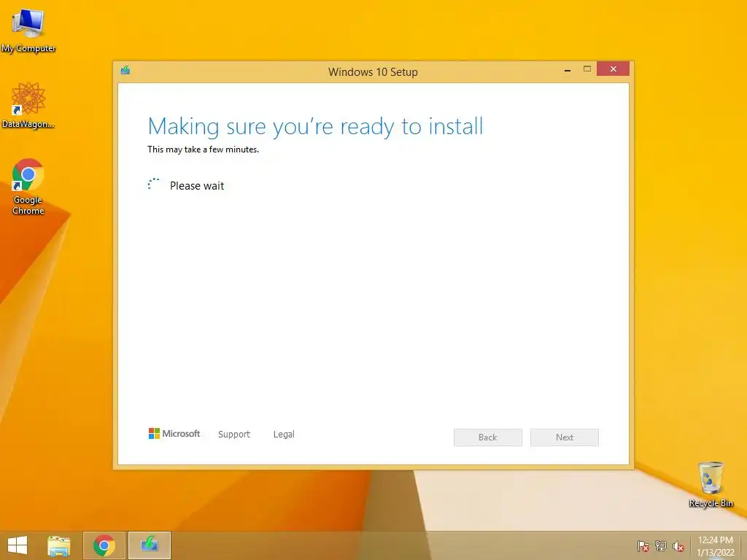Open the muted volume tray icon
This screenshot has width=747, height=560.
tap(678, 546)
